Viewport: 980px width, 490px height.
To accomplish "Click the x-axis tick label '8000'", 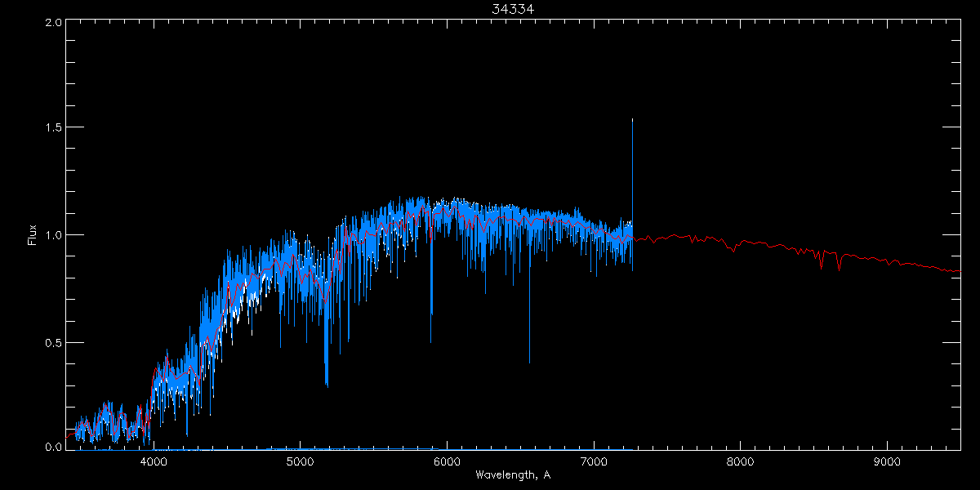I will pos(740,462).
